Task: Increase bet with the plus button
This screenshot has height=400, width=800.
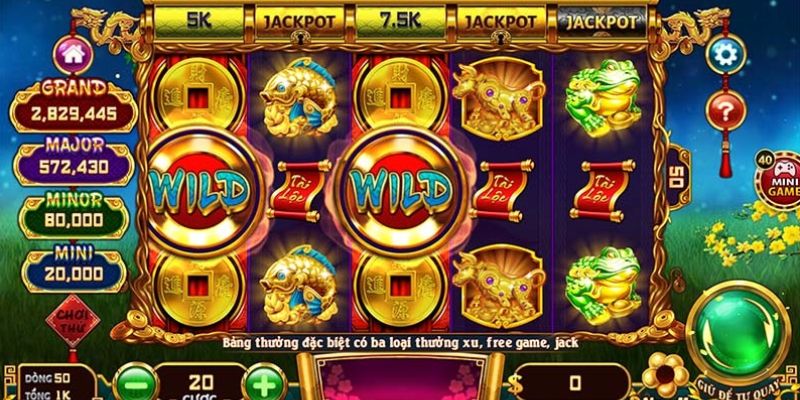Action: point(264,384)
